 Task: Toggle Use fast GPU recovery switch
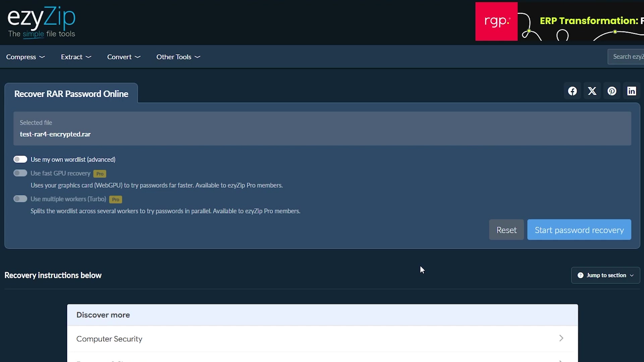[x=20, y=173]
